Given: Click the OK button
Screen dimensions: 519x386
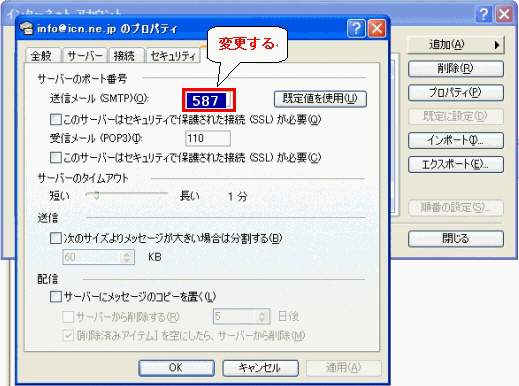Looking at the screenshot, I should (x=176, y=368).
